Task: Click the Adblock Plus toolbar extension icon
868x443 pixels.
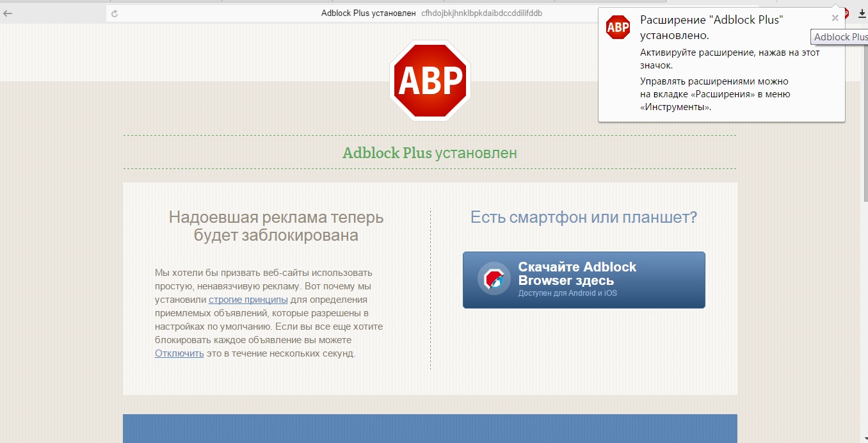Action: 846,13
